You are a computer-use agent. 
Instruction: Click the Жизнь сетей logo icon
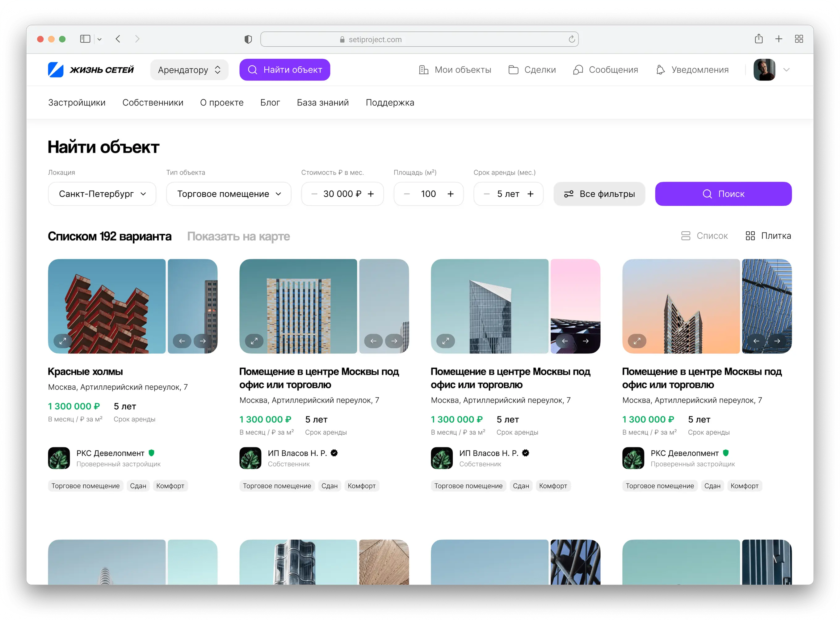[56, 70]
